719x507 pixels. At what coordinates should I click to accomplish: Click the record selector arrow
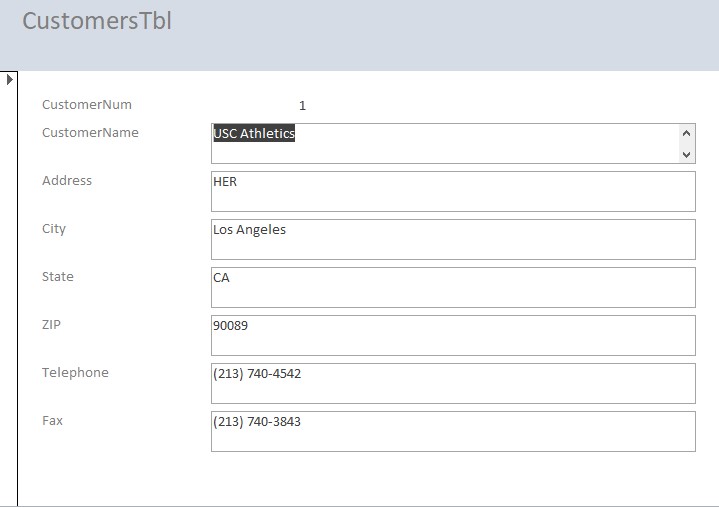10,80
